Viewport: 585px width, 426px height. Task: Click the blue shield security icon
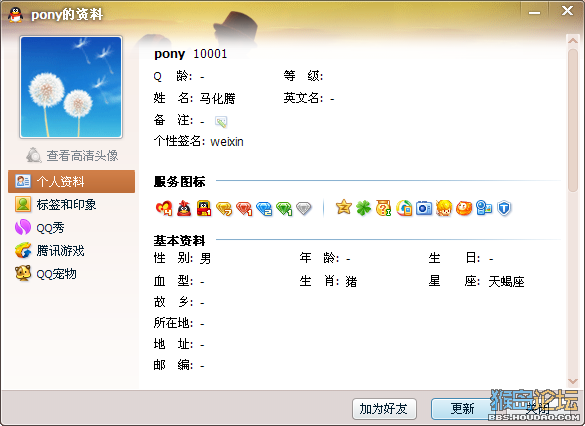pyautogui.click(x=504, y=208)
